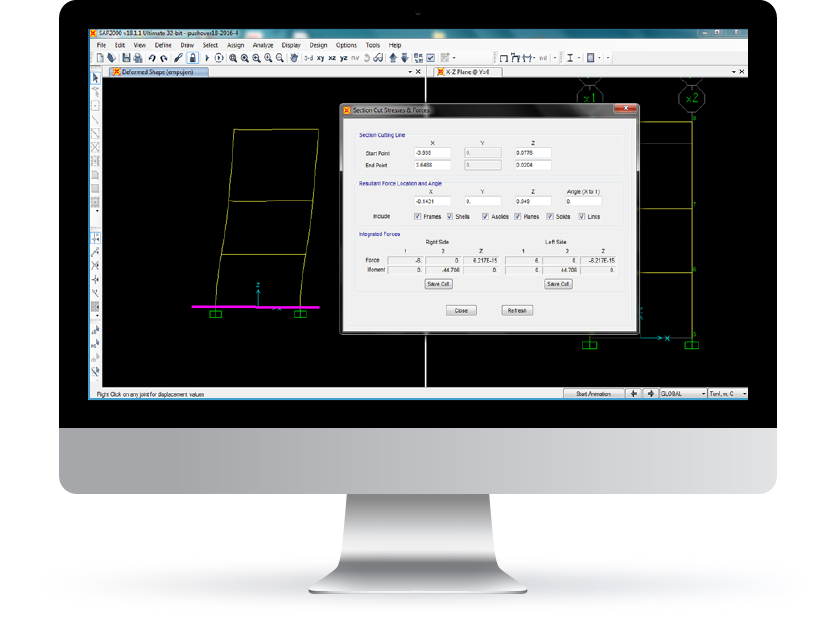The height and width of the screenshot is (640, 836).
Task: Toggle Snap to Points icon in sidebar
Action: pos(95,238)
